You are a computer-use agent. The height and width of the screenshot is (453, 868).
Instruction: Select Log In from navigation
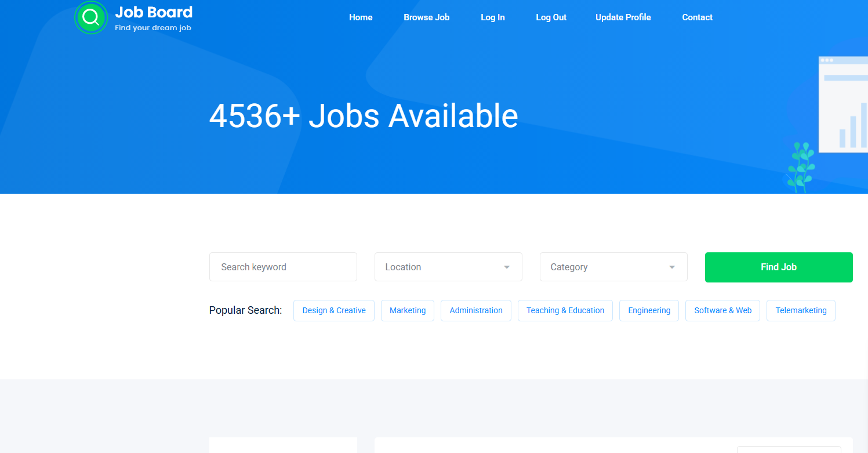click(x=492, y=17)
